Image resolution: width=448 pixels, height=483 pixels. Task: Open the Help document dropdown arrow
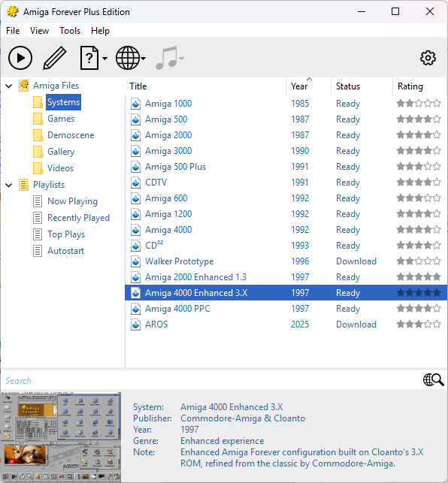[104, 59]
